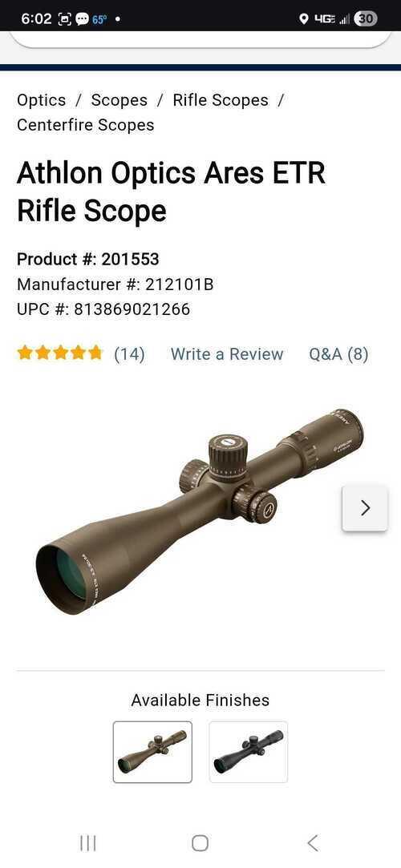The height and width of the screenshot is (868, 401).
Task: Navigate to Centerfire Scopes breadcrumb
Action: pos(86,125)
